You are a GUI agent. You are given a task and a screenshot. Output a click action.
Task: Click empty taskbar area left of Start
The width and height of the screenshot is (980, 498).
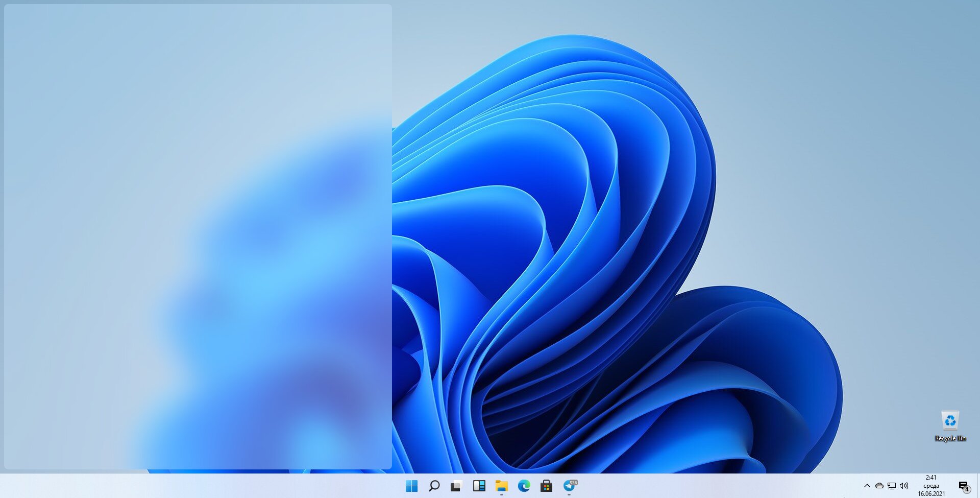coord(204,486)
